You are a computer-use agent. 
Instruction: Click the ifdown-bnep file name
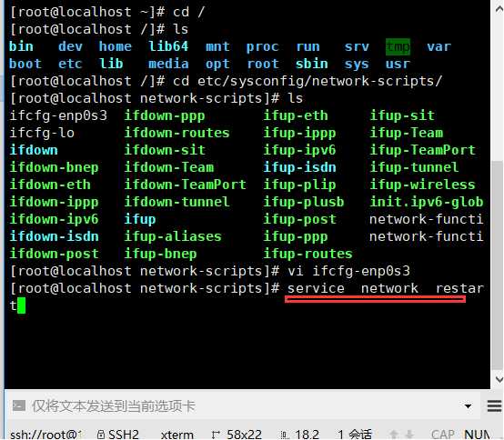click(54, 167)
